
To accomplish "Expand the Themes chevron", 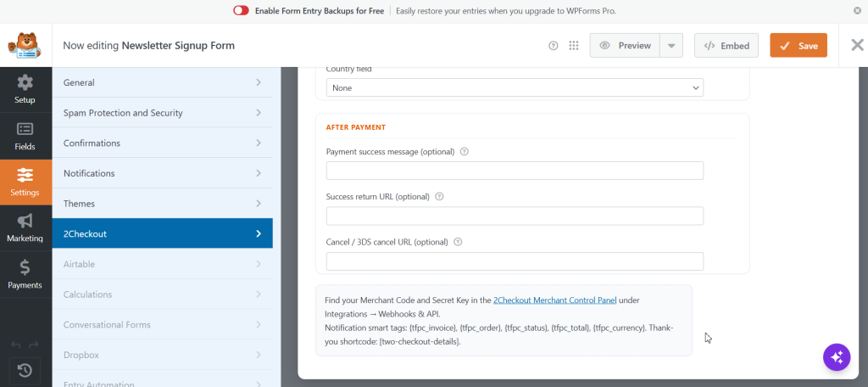I will (x=259, y=204).
